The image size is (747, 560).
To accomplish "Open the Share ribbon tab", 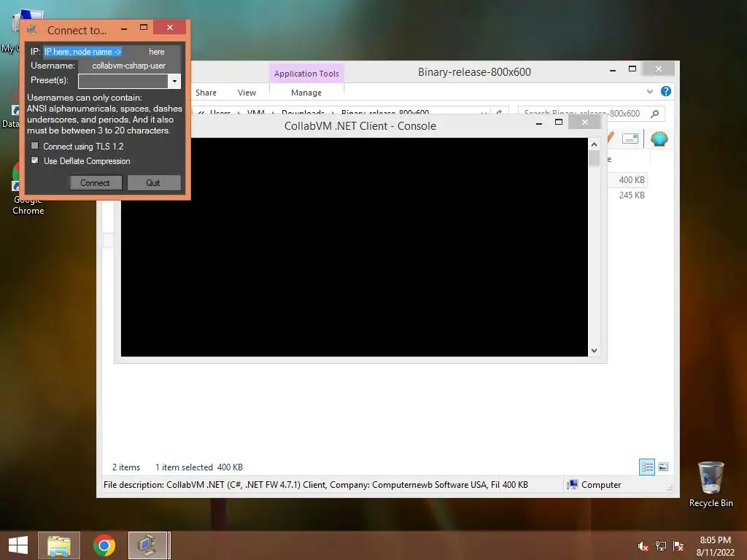I will [206, 93].
